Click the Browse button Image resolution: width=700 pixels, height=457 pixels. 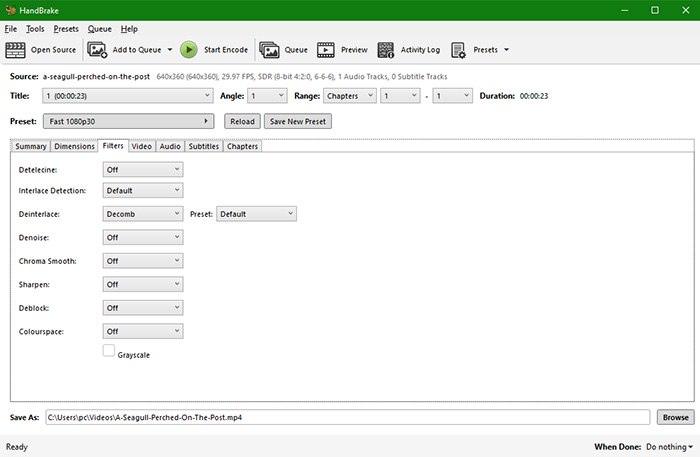[x=675, y=417]
